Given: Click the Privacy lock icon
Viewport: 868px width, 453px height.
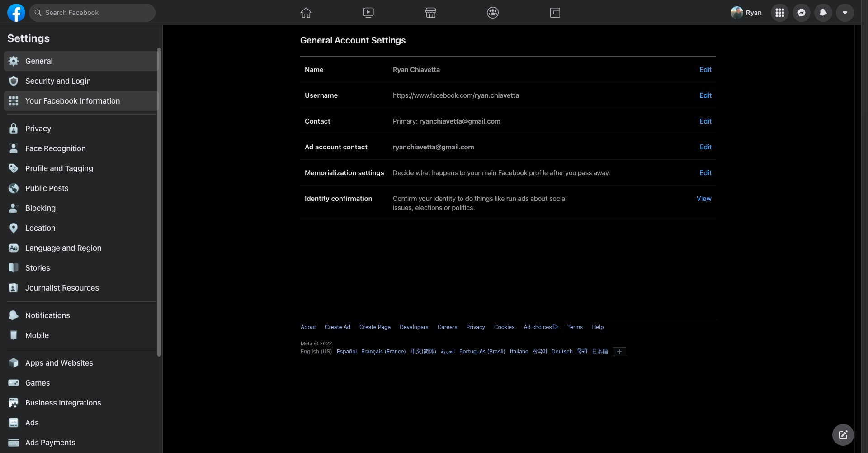Looking at the screenshot, I should [14, 129].
